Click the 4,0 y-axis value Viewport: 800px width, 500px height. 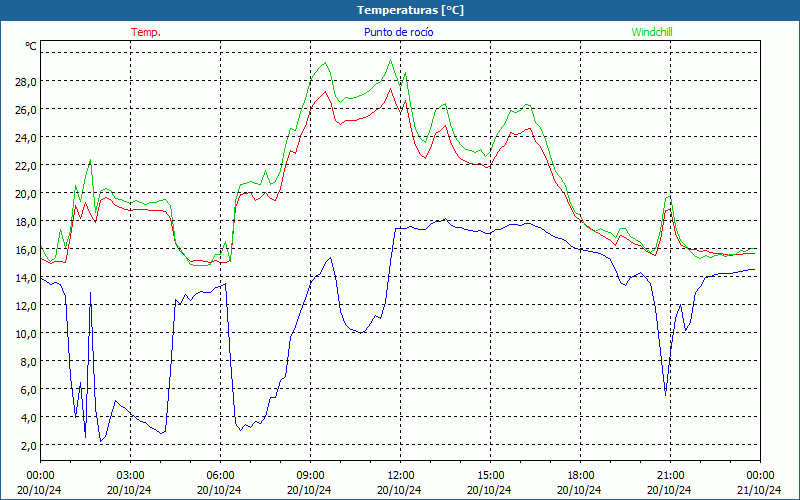tap(28, 418)
